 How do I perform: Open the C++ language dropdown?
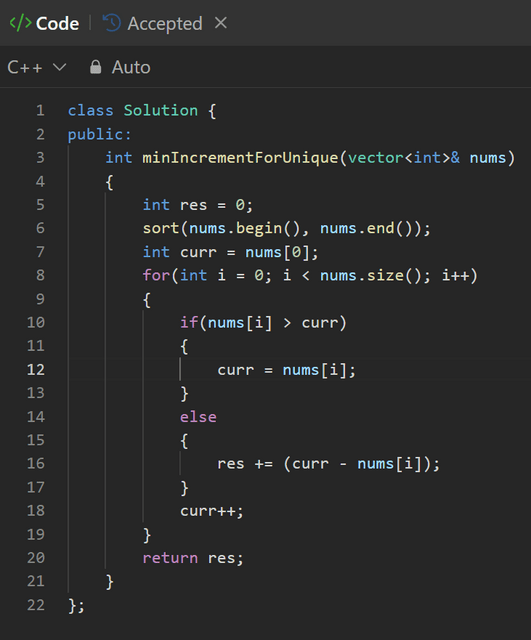point(37,67)
